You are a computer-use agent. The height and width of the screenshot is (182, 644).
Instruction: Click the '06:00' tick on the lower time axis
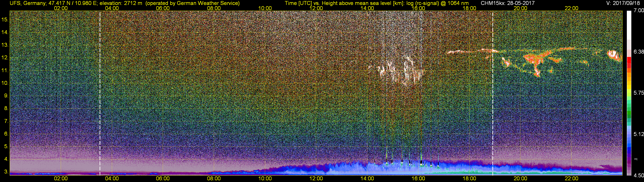163,179
